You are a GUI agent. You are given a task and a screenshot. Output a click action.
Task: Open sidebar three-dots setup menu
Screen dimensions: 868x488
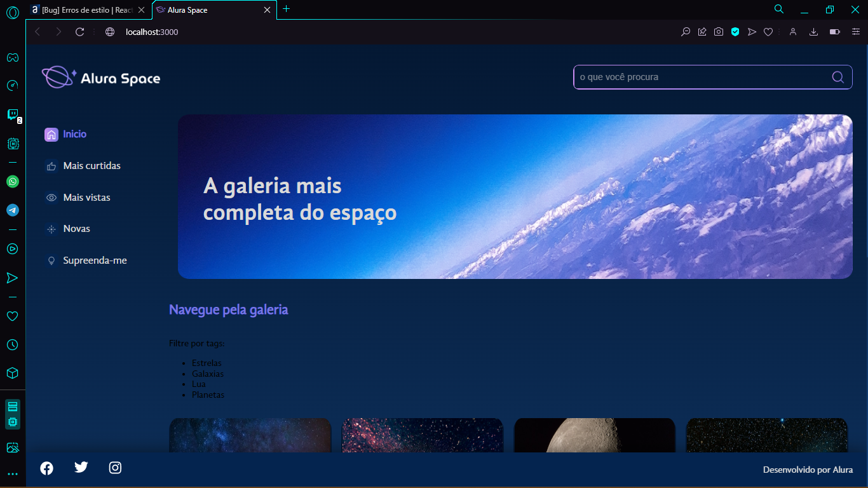(12, 474)
